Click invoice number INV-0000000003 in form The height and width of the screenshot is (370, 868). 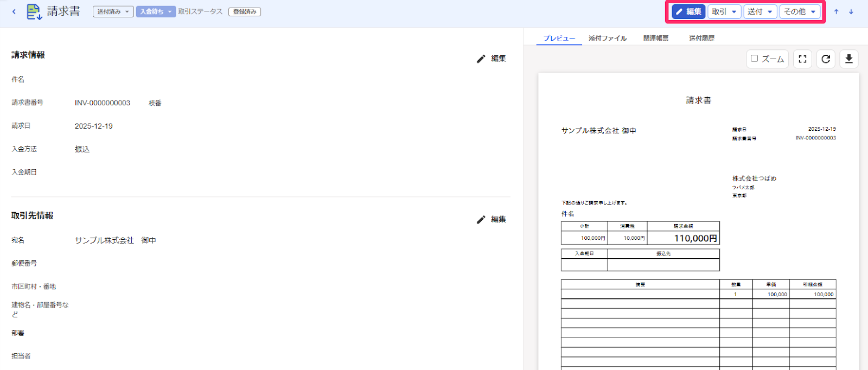103,103
